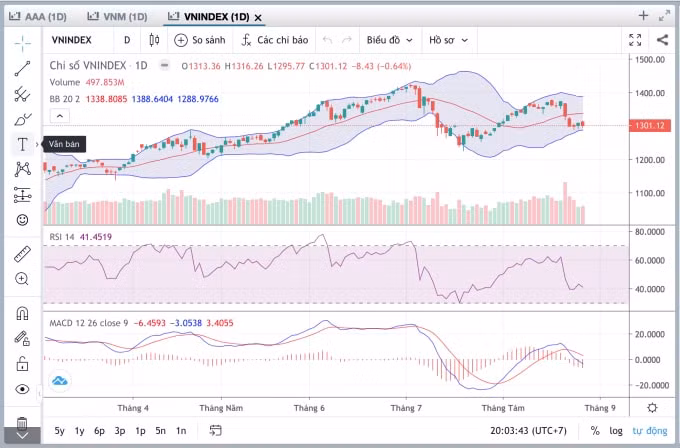Select the Text (Văn bản) tool

pos(22,144)
